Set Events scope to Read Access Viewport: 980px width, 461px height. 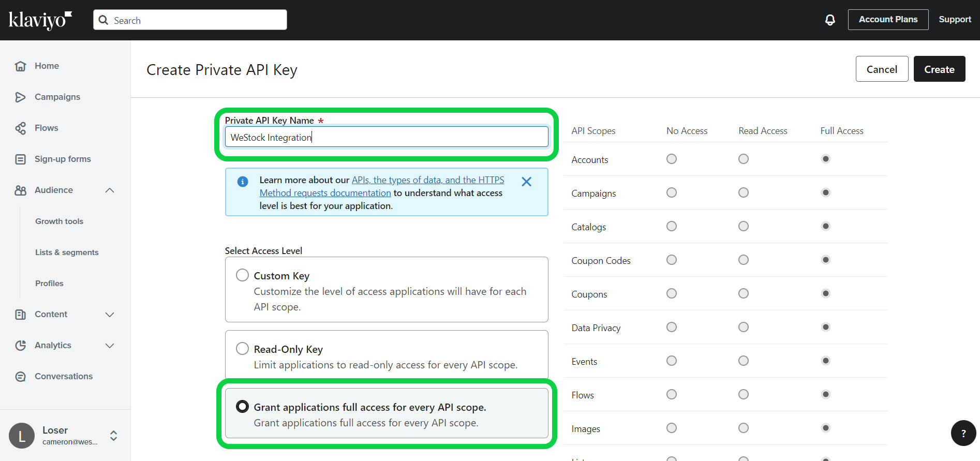pyautogui.click(x=744, y=361)
